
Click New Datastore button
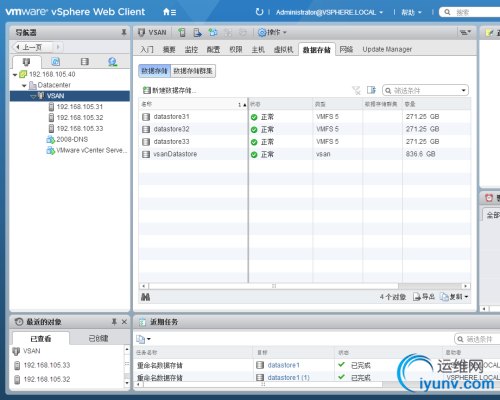(x=169, y=90)
